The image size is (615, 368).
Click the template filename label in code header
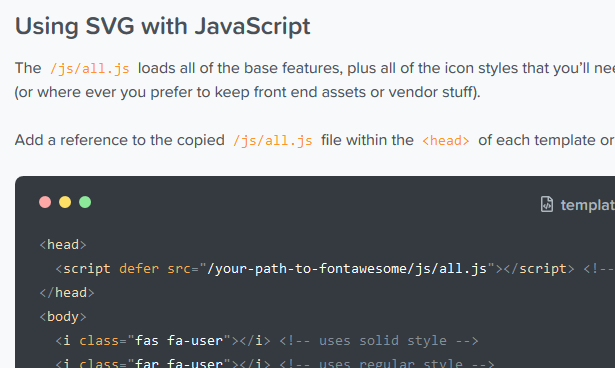(588, 205)
